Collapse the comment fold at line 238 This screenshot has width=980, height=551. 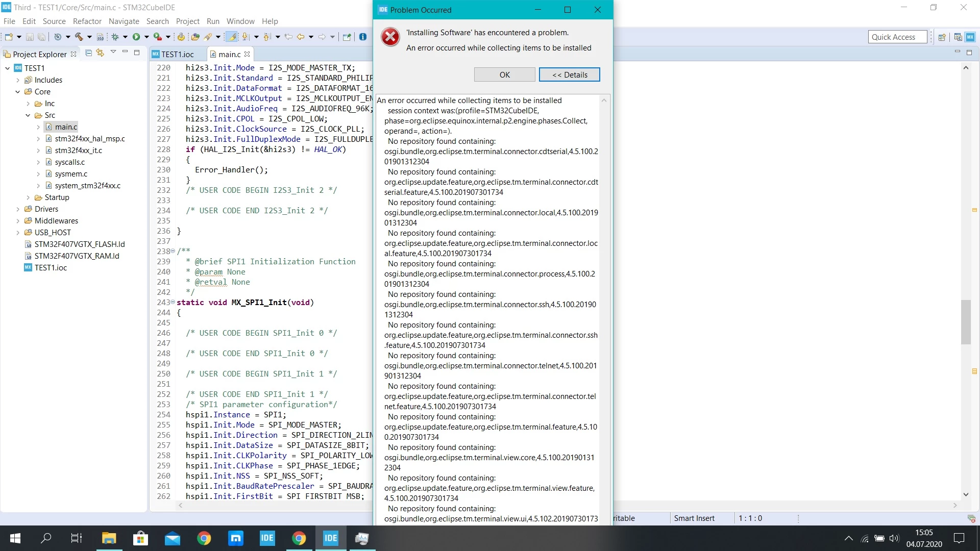point(173,251)
